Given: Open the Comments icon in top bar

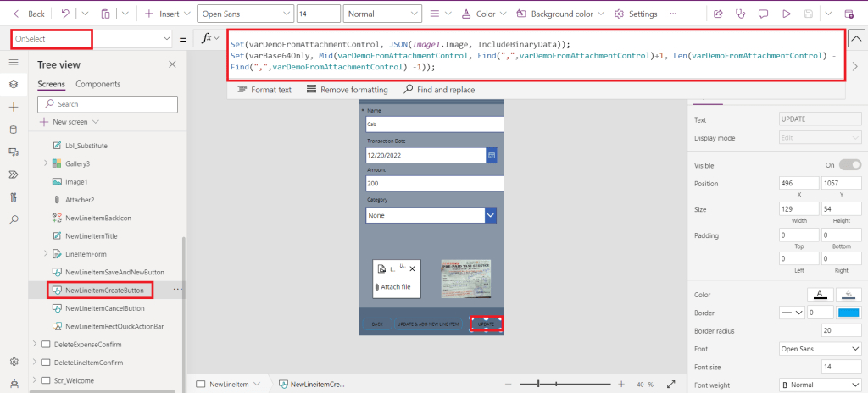Looking at the screenshot, I should click(x=764, y=14).
